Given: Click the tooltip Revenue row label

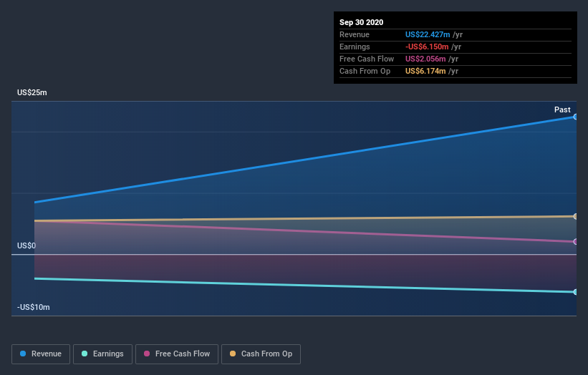Looking at the screenshot, I should click(355, 34).
